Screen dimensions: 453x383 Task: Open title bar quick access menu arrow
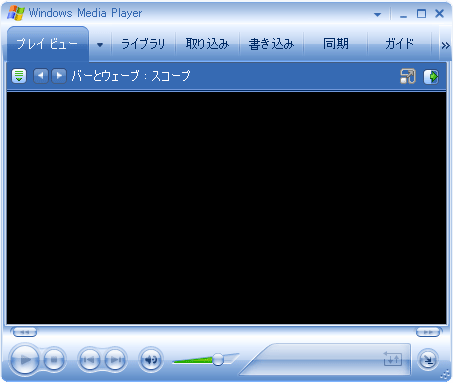point(377,15)
